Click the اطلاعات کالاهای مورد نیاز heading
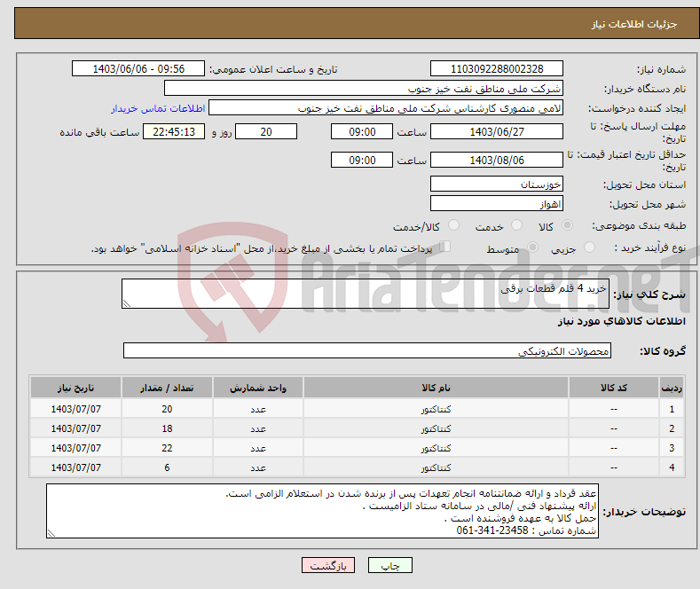Image resolution: width=700 pixels, height=589 pixels. pos(621,321)
